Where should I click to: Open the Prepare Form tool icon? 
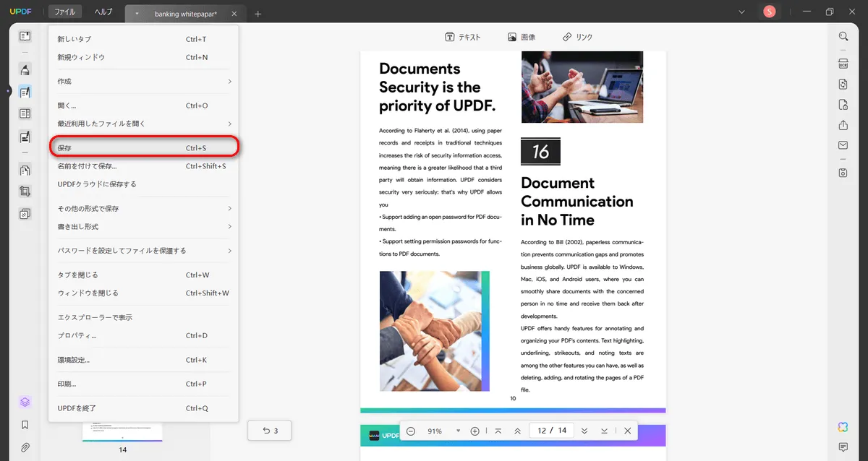25,113
